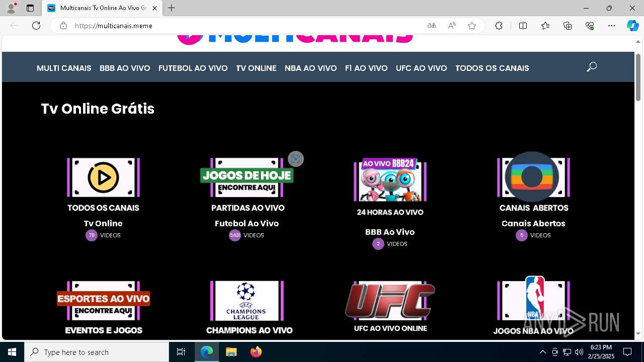Toggle the Split screen icon
644x362 pixels.
click(x=523, y=26)
